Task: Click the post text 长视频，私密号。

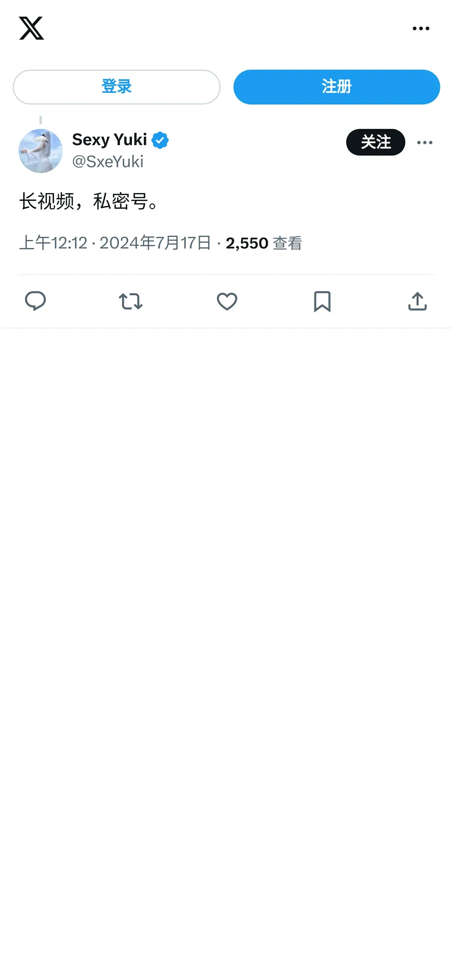Action: pyautogui.click(x=89, y=202)
